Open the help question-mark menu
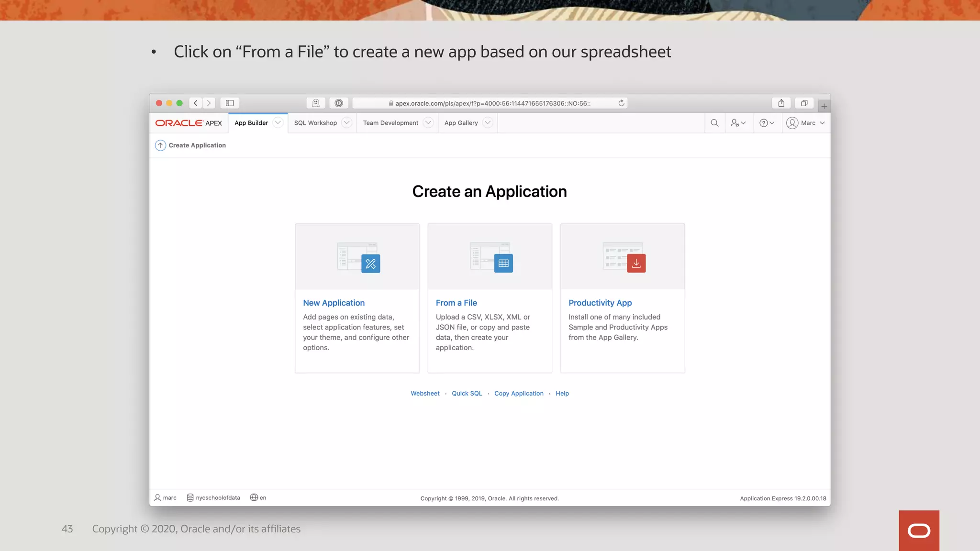Screen dimensions: 980x551 click(x=767, y=123)
